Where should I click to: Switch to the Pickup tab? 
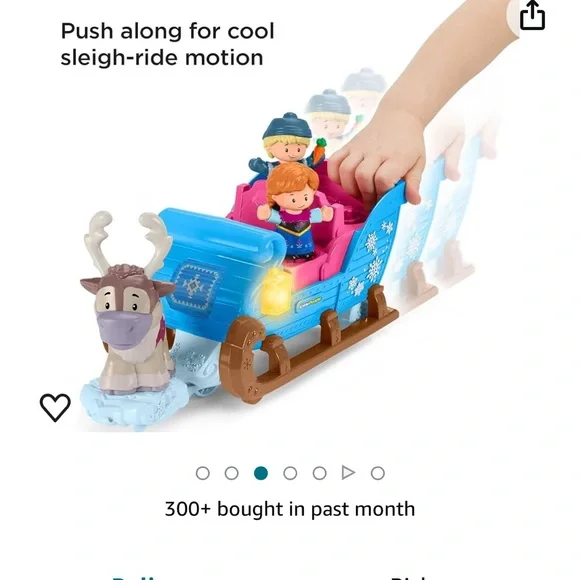[x=409, y=577]
